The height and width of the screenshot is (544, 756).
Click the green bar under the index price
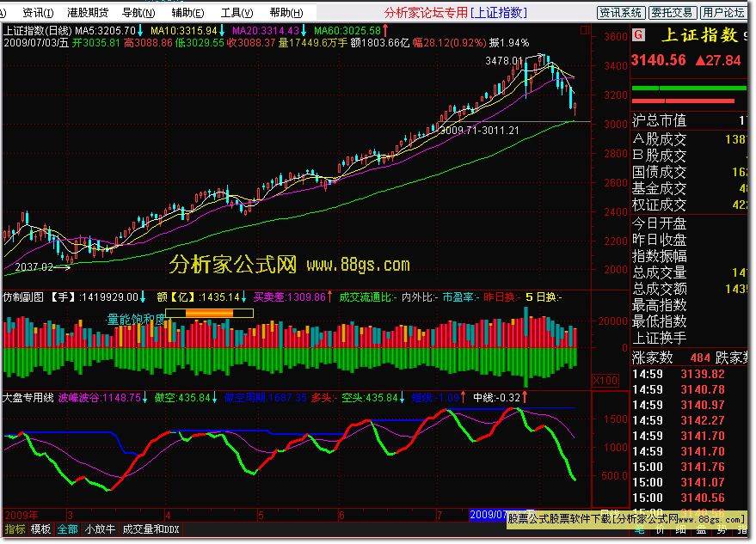pos(689,89)
